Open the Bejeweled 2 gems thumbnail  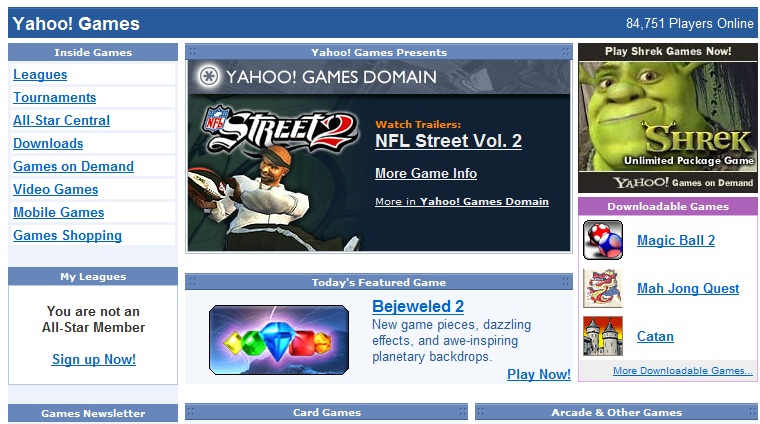click(279, 340)
